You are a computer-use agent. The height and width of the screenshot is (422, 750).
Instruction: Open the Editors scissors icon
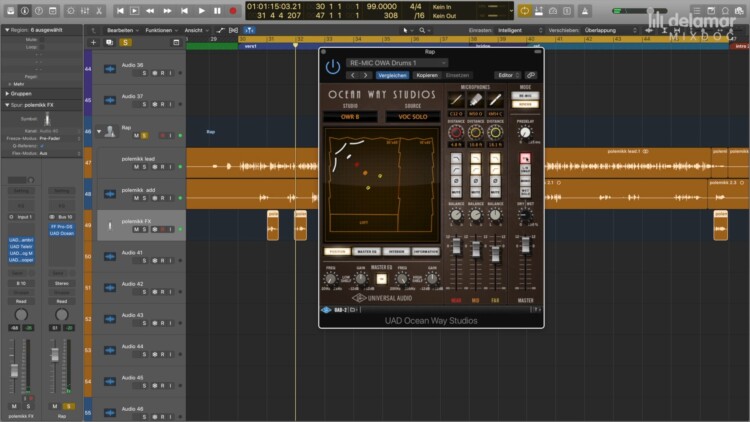click(99, 11)
